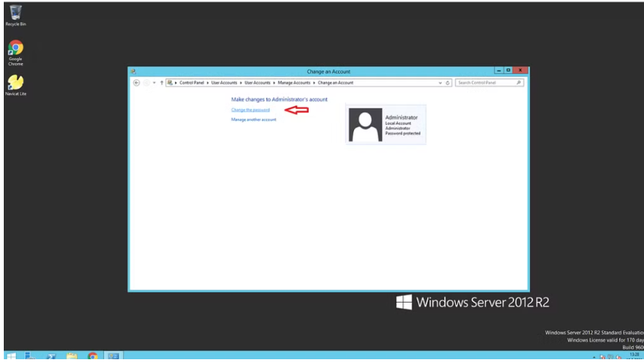Click the active Control Panel taskbar button
644x363 pixels.
113,355
